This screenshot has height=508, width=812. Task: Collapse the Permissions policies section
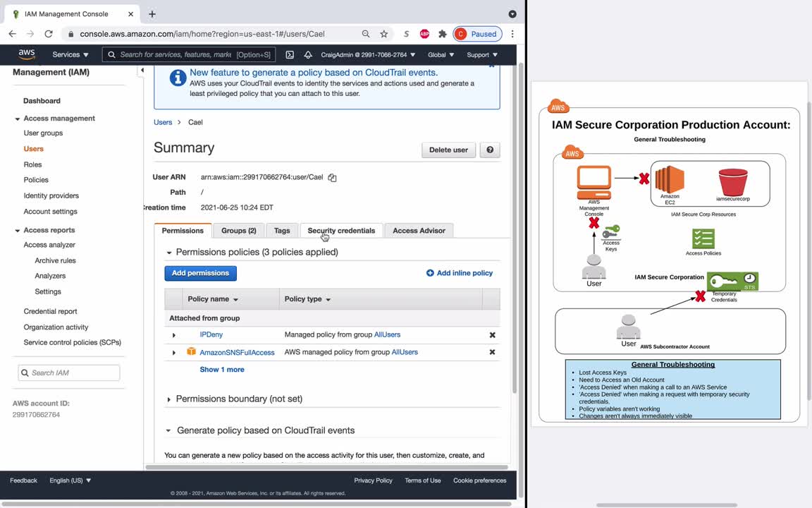pyautogui.click(x=169, y=253)
